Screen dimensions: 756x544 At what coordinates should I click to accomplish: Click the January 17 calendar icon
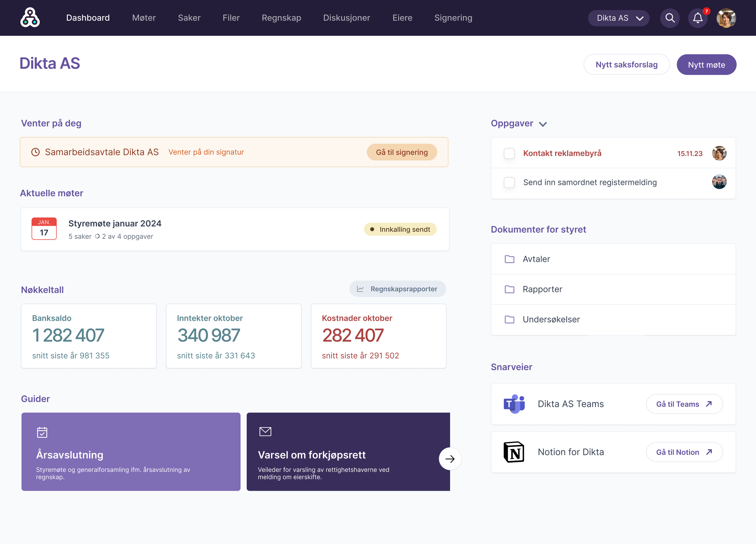point(44,229)
